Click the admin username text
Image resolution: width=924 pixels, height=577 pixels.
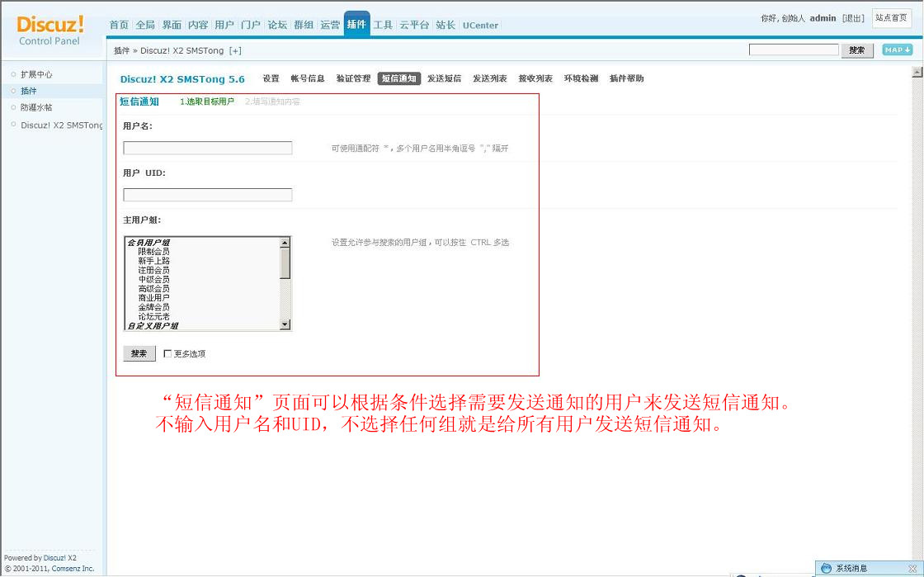[823, 18]
